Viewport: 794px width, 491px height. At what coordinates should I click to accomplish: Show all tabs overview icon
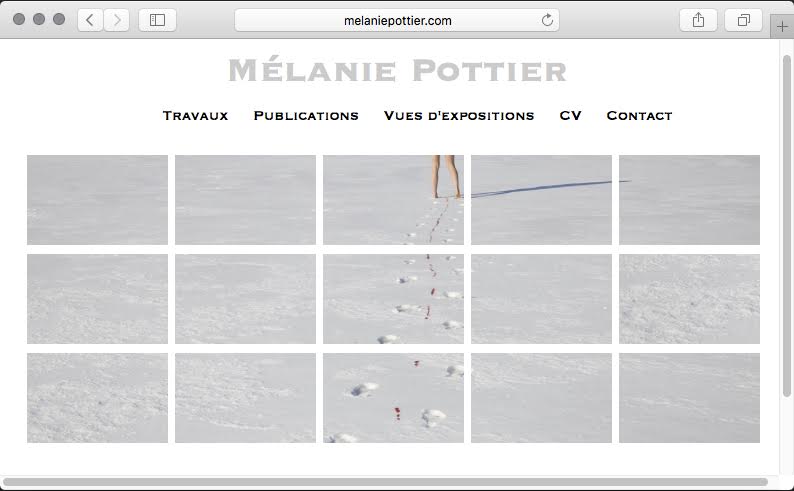pos(743,20)
